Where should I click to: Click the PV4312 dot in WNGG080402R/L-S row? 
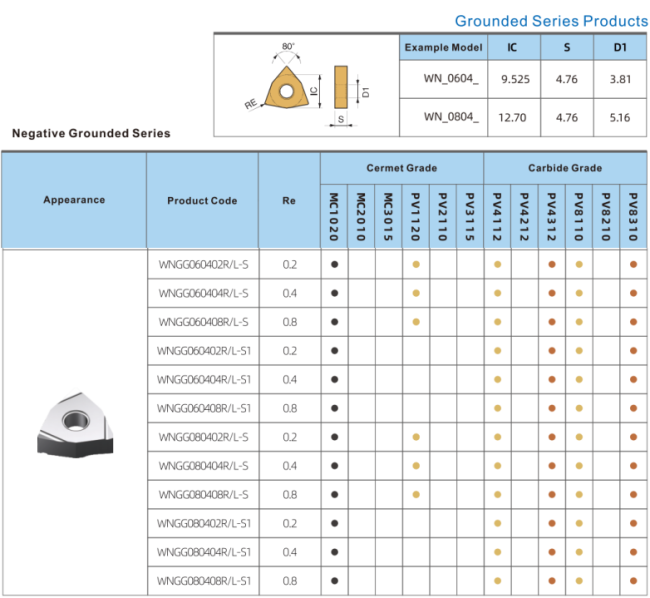(x=551, y=437)
